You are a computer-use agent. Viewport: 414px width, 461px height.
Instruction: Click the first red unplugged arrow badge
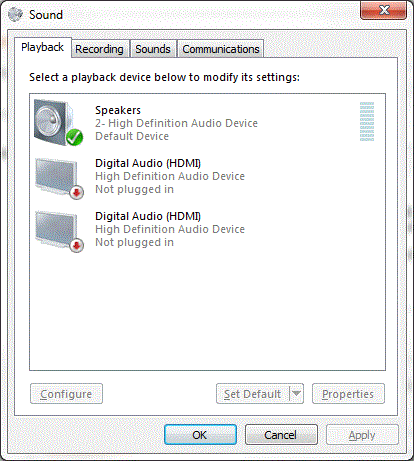[77, 192]
